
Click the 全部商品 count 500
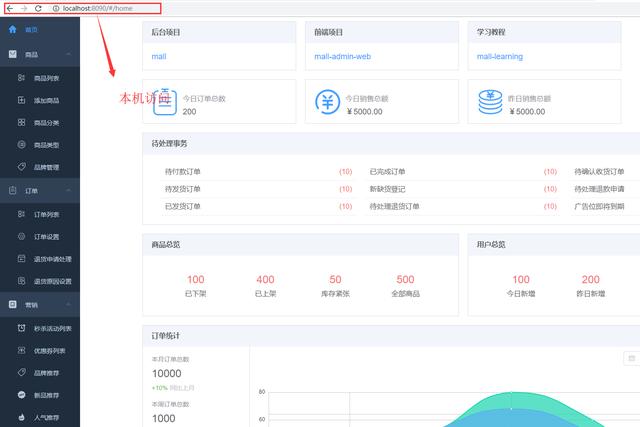pyautogui.click(x=405, y=280)
